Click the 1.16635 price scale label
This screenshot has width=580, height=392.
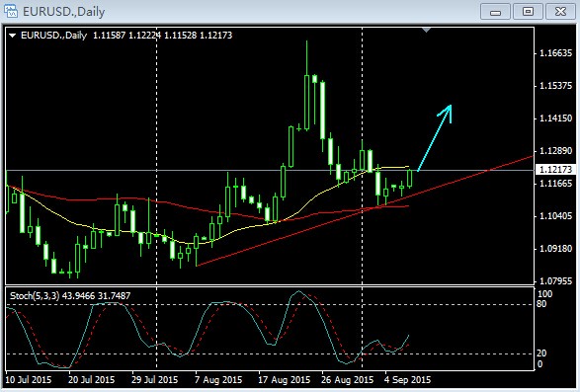(x=555, y=53)
